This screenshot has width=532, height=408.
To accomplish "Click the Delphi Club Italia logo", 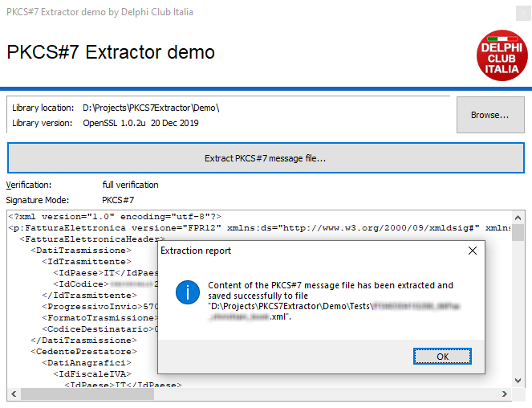I will pos(502,55).
